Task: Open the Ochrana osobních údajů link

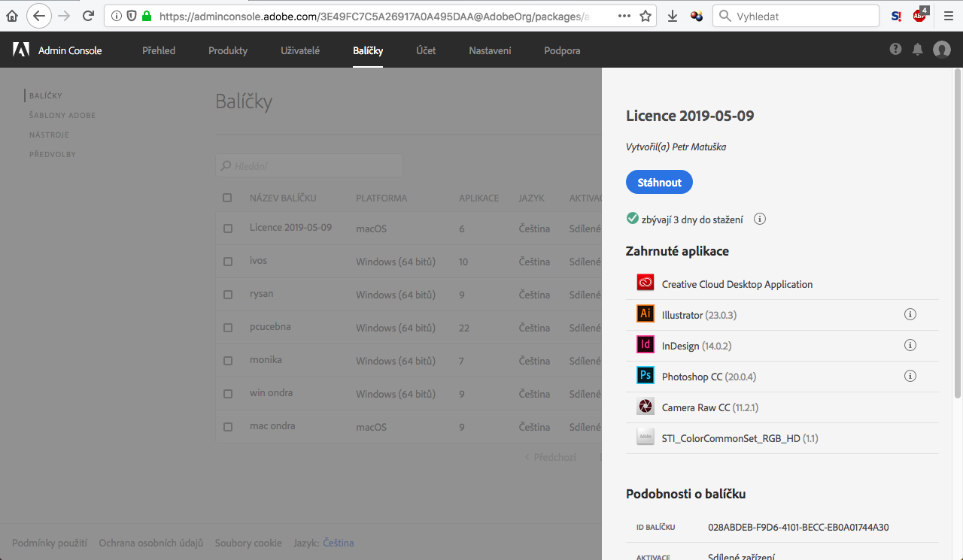Action: click(151, 543)
